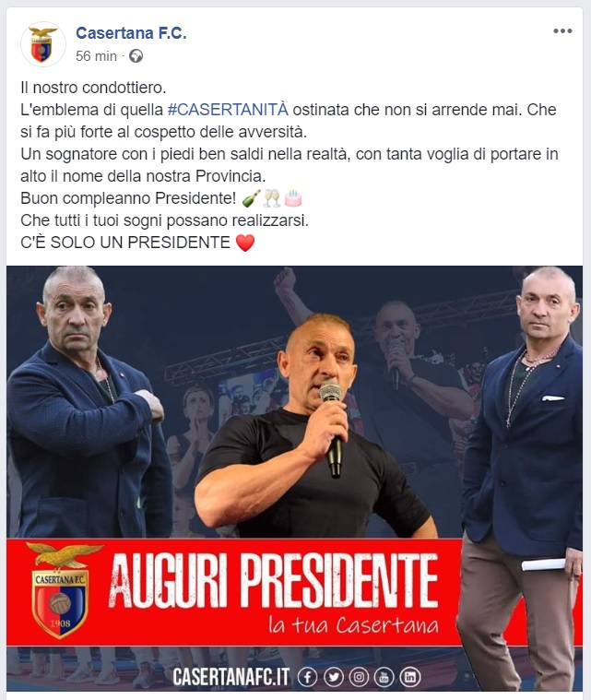
Task: Click the Instagram icon in the banner
Action: pyautogui.click(x=359, y=677)
